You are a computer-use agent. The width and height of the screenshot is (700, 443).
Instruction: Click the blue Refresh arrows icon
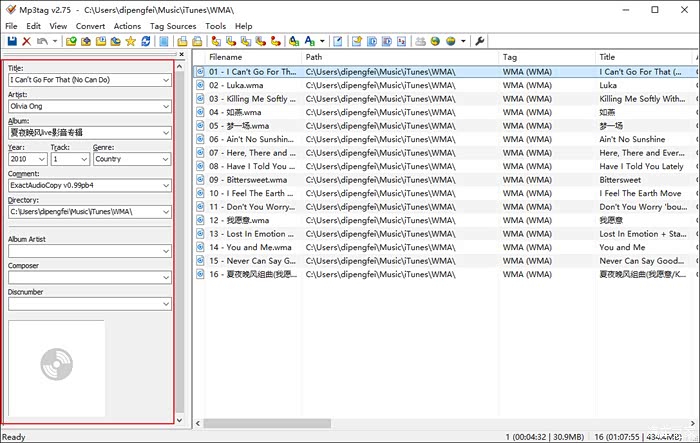tap(146, 41)
